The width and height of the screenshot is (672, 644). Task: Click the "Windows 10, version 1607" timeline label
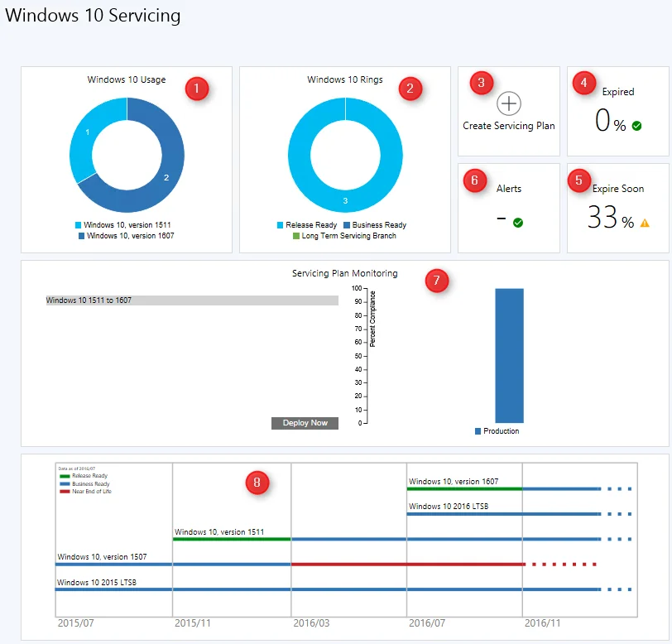point(454,482)
